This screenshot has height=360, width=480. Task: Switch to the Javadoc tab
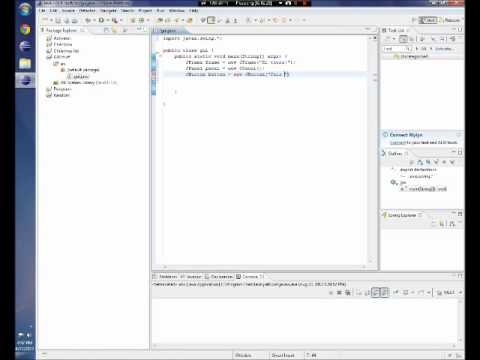(191, 276)
